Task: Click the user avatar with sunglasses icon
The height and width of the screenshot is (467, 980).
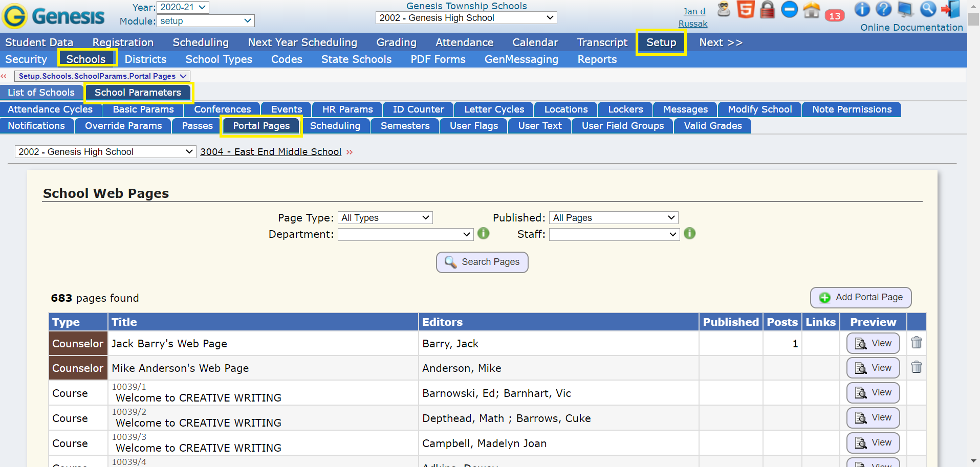Action: [724, 9]
